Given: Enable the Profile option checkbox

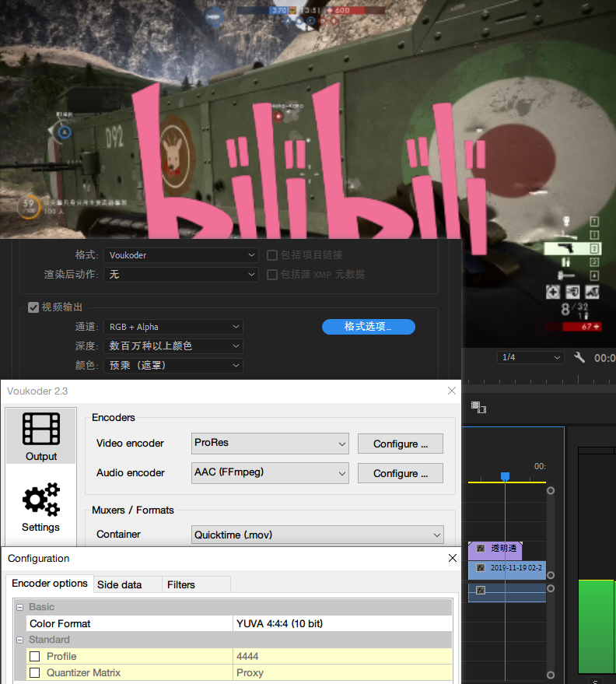Looking at the screenshot, I should point(34,656).
